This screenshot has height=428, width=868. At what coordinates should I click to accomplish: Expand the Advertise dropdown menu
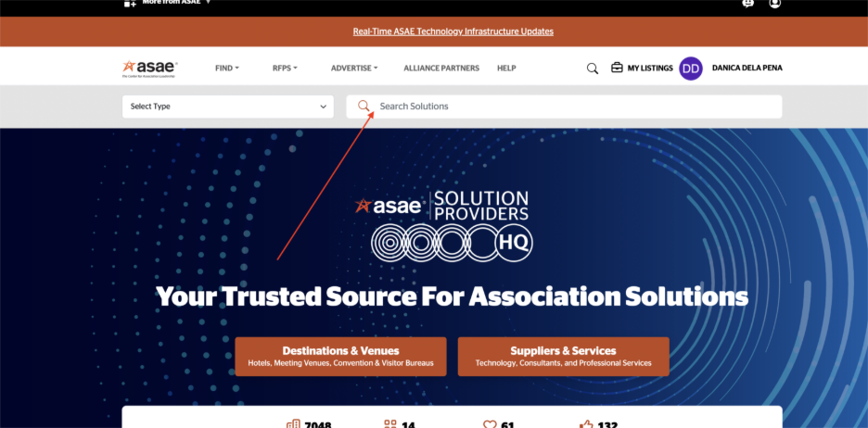pos(354,69)
